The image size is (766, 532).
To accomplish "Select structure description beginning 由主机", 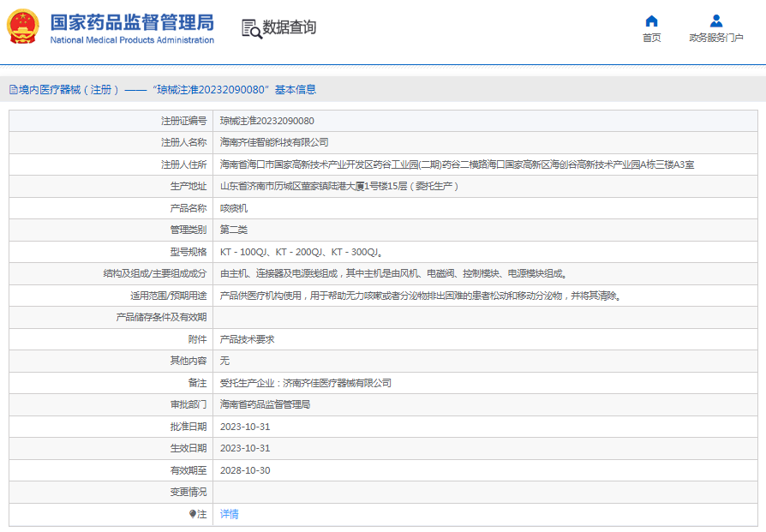I will [393, 273].
